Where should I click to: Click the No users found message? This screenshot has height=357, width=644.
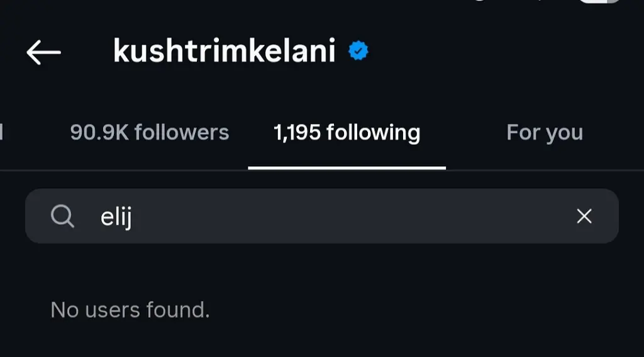pos(130,310)
